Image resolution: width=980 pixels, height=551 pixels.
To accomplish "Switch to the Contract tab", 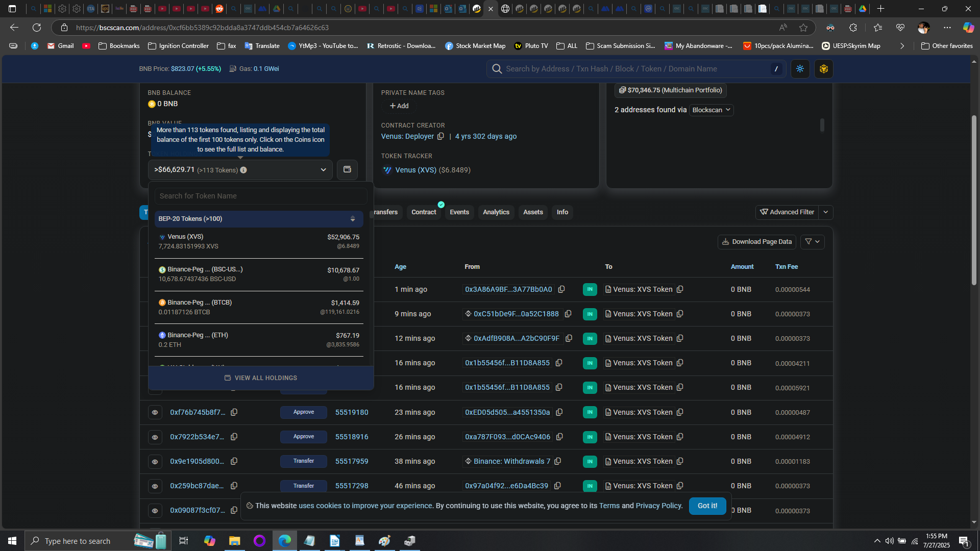I will (424, 212).
